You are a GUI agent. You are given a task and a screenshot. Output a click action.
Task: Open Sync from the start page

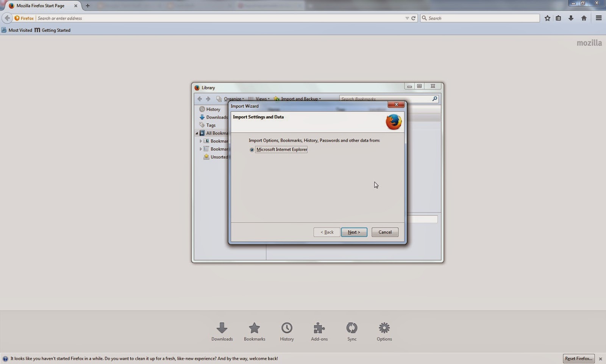click(352, 331)
